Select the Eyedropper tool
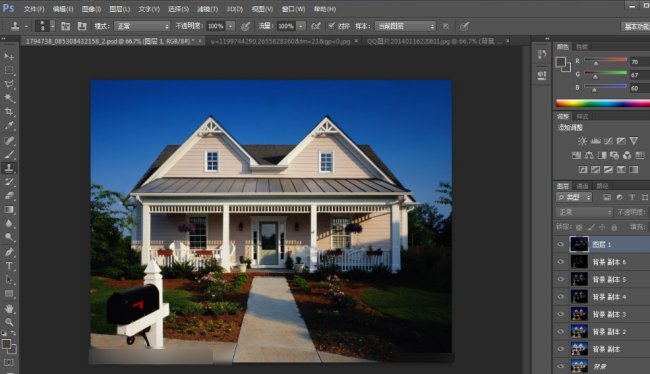Image resolution: width=650 pixels, height=374 pixels. [9, 126]
